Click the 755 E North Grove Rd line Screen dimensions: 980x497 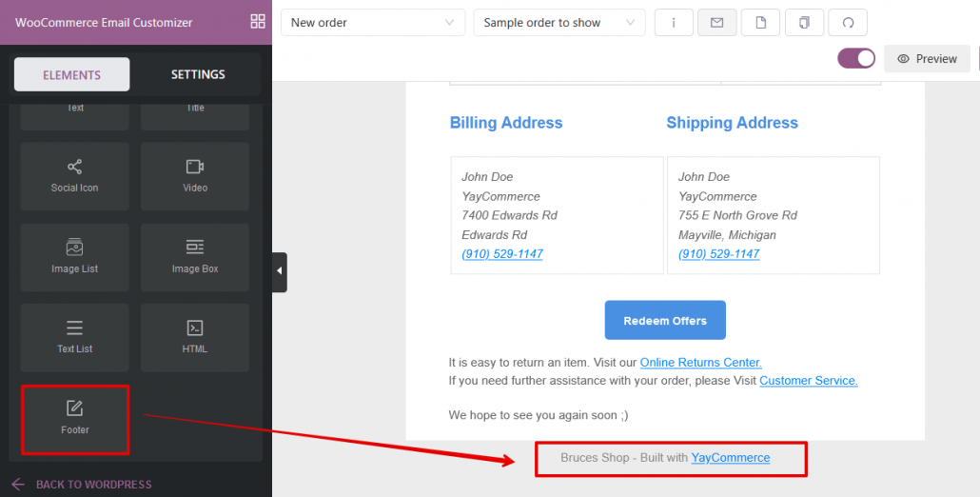coord(737,216)
